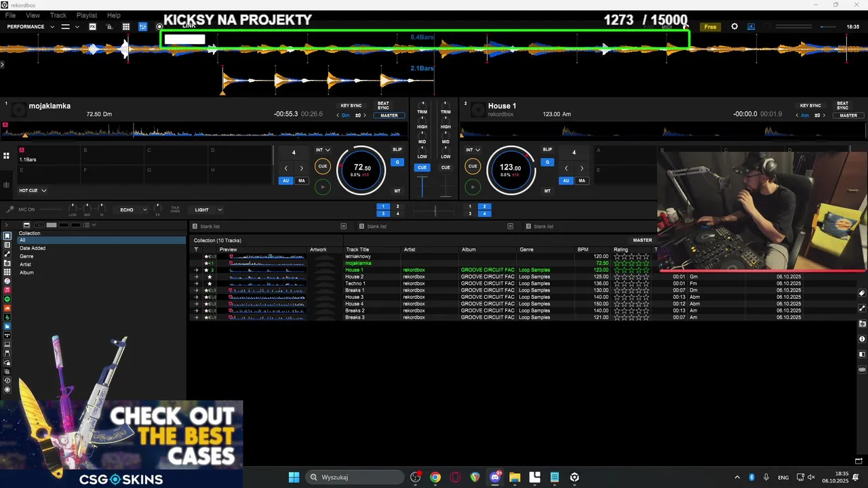Toggle headphone CUE for channel 1 mixer

[x=422, y=167]
